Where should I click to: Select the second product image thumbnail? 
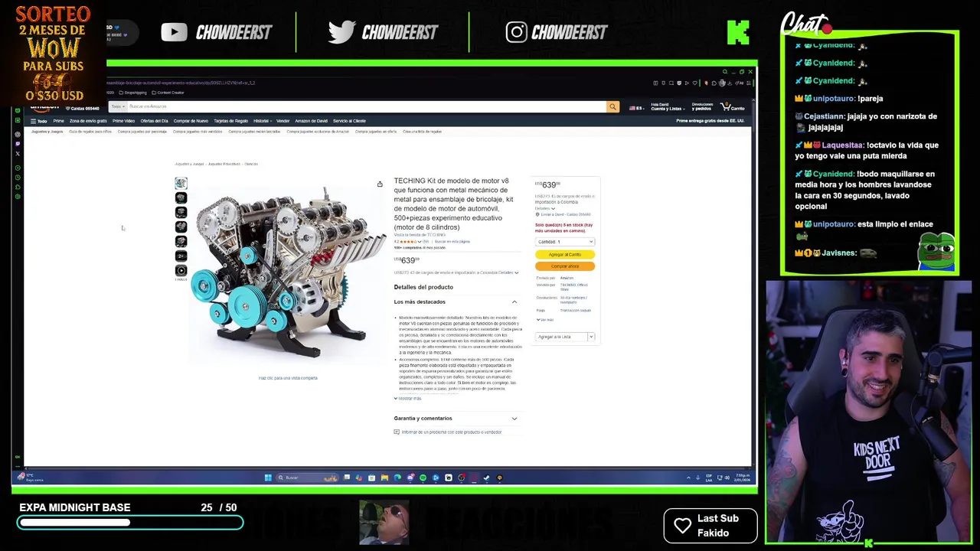(x=181, y=197)
